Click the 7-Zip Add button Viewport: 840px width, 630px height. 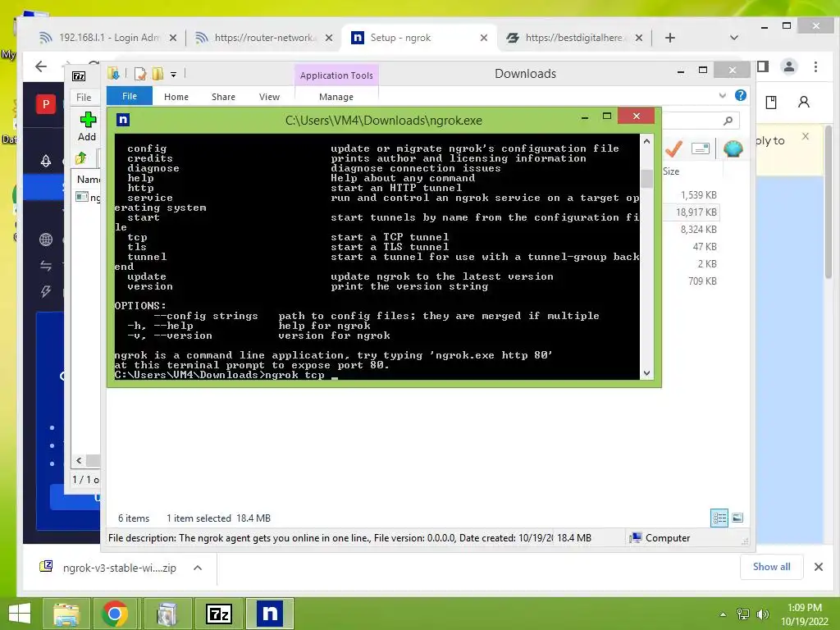click(x=87, y=127)
